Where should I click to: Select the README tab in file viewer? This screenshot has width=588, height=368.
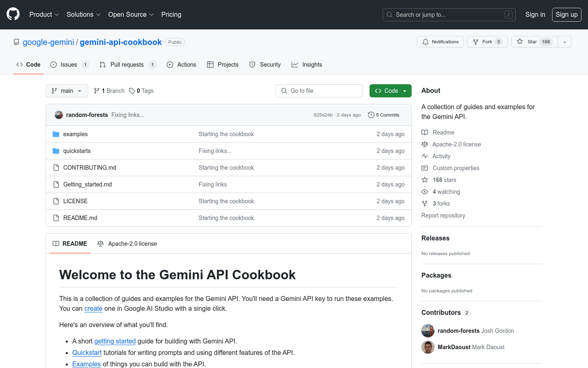click(x=70, y=244)
